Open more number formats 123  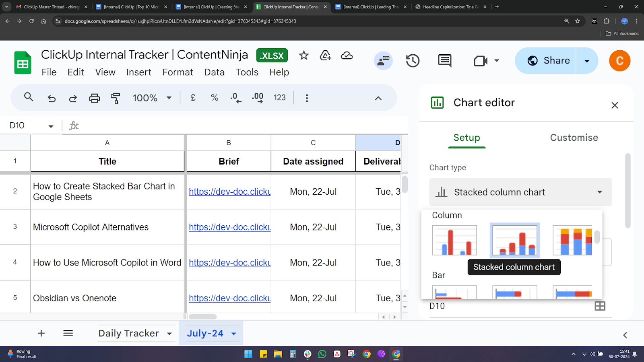coord(280,98)
